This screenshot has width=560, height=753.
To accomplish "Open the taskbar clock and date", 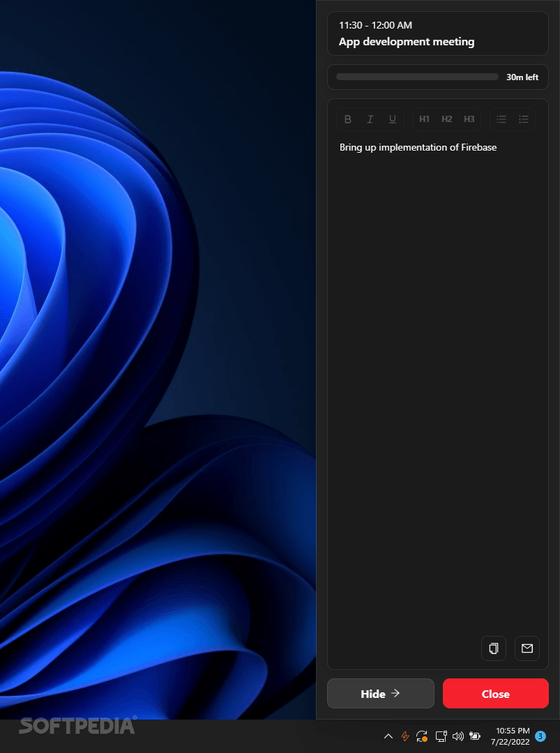I will click(x=510, y=736).
